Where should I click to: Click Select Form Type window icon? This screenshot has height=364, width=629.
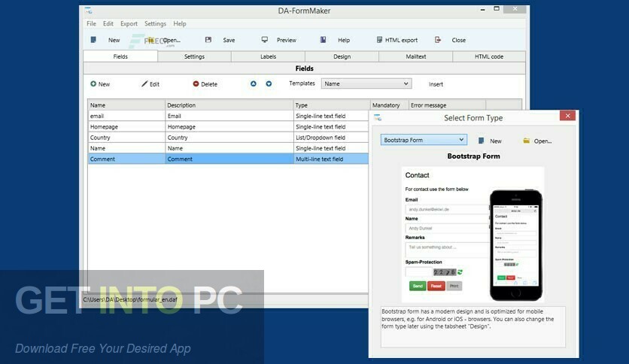click(378, 118)
